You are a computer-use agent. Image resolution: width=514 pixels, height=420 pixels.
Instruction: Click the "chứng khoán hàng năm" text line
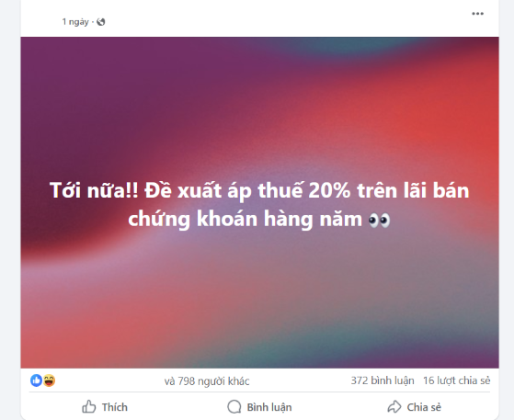coord(246,219)
